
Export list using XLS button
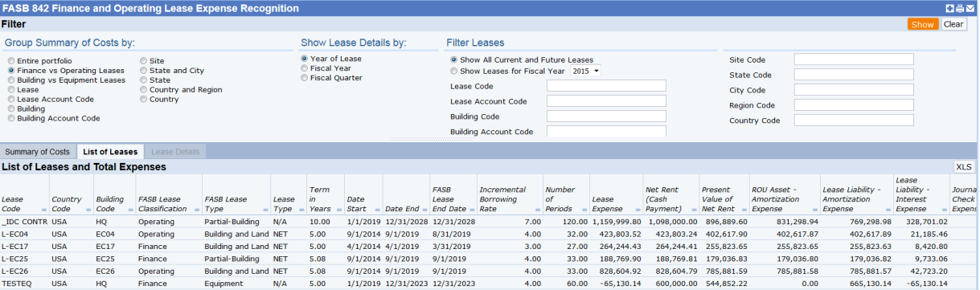tap(963, 166)
